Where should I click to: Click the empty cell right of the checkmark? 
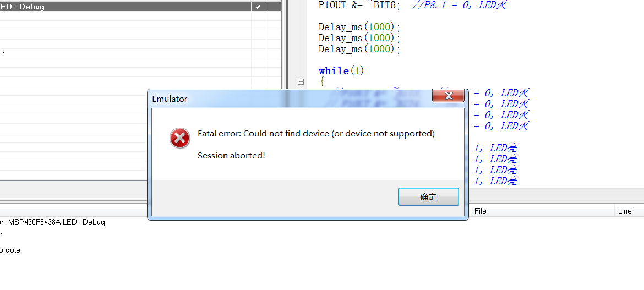point(274,7)
